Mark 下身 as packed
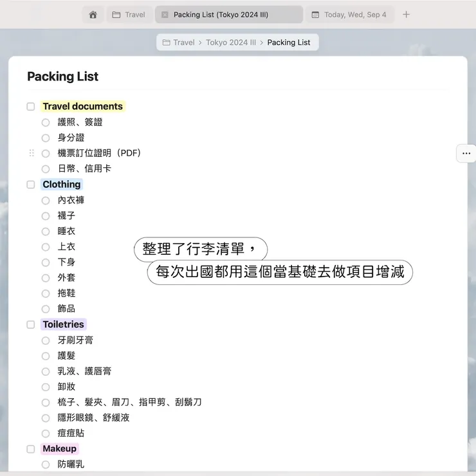 click(46, 262)
